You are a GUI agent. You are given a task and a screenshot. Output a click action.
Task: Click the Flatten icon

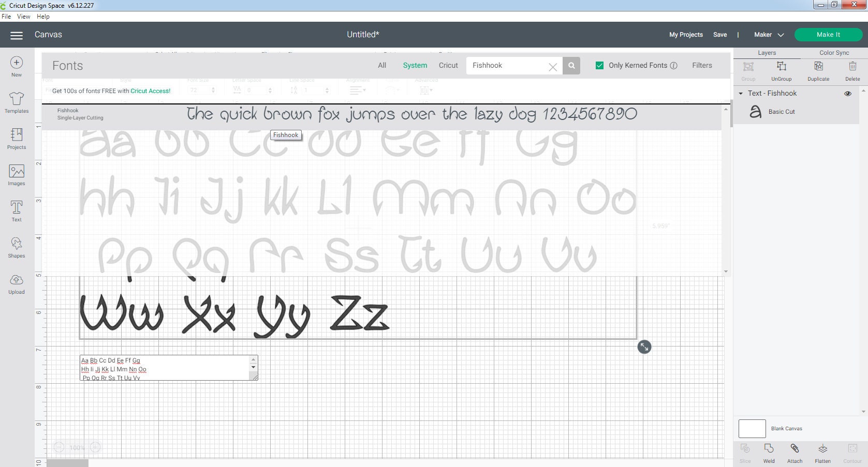[822, 450]
